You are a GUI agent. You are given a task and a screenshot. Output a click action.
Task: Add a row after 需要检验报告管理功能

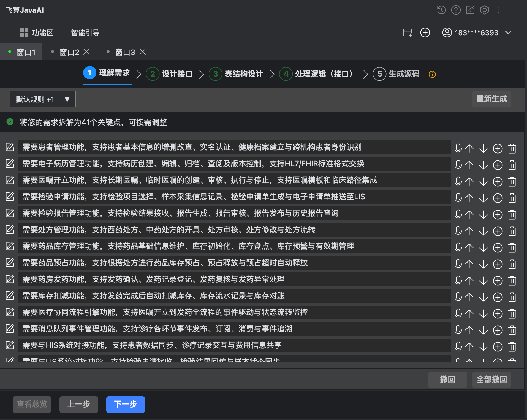click(x=498, y=215)
